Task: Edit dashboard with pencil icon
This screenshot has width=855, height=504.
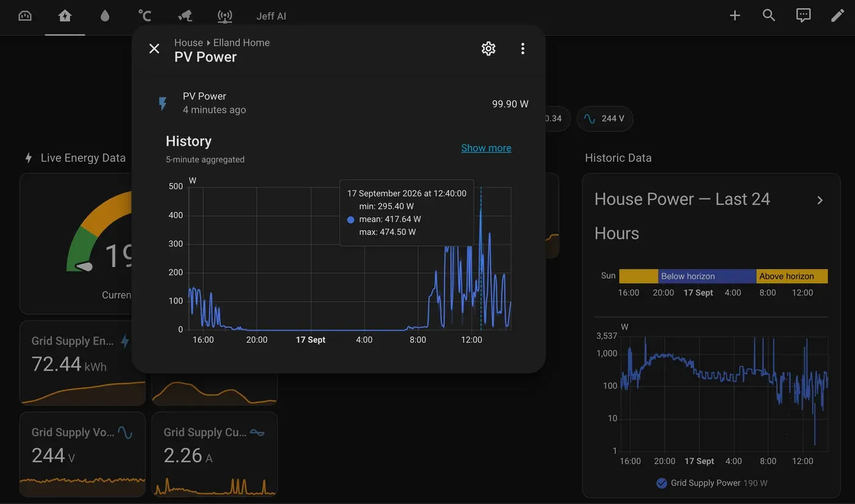Action: pyautogui.click(x=838, y=16)
